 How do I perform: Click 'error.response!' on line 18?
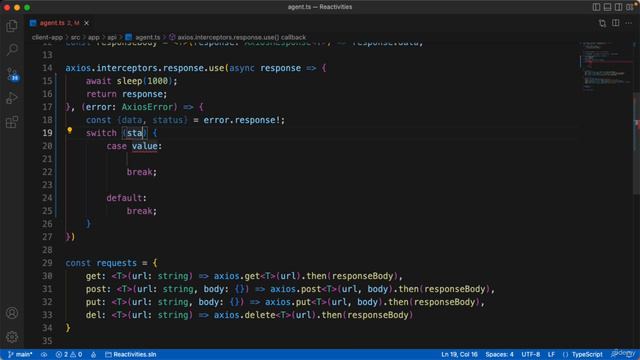click(242, 120)
